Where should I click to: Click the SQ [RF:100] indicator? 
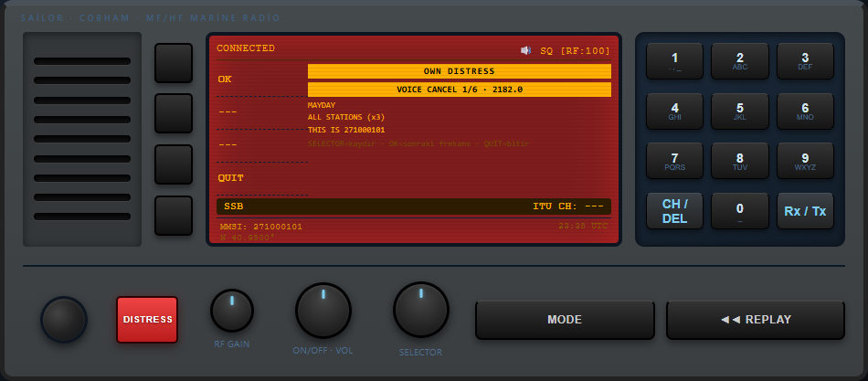[x=575, y=51]
